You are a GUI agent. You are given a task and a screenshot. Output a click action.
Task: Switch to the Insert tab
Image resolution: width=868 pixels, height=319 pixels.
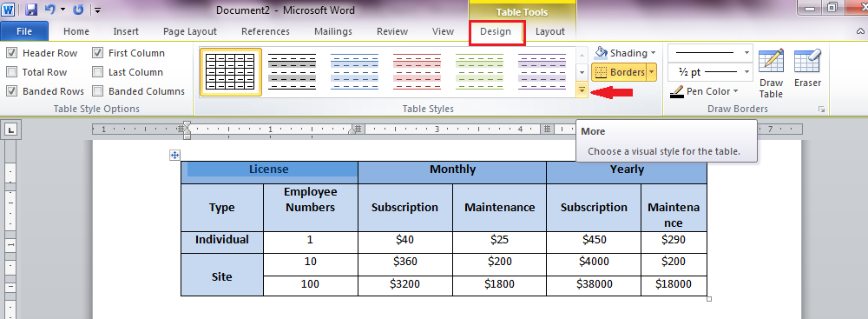coord(126,31)
